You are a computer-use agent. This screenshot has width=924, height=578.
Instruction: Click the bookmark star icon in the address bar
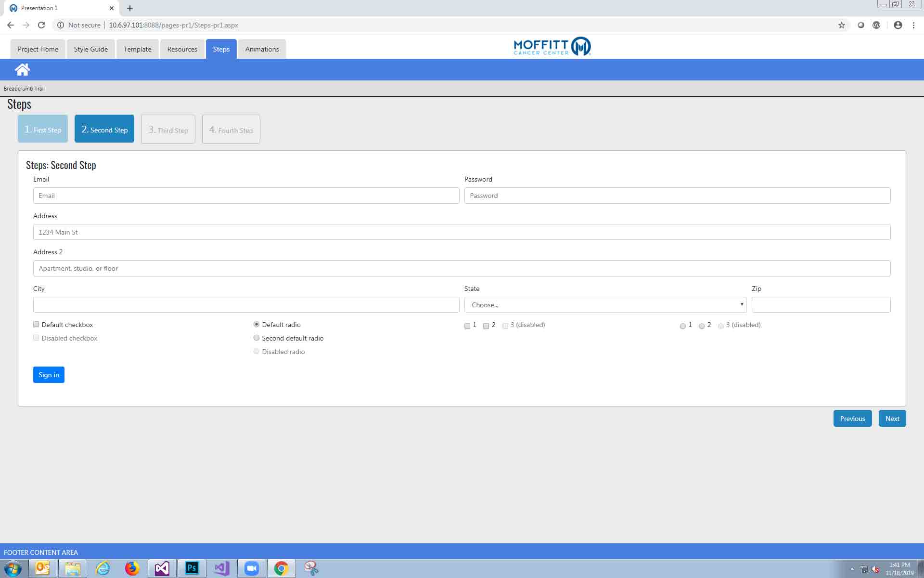coord(841,25)
